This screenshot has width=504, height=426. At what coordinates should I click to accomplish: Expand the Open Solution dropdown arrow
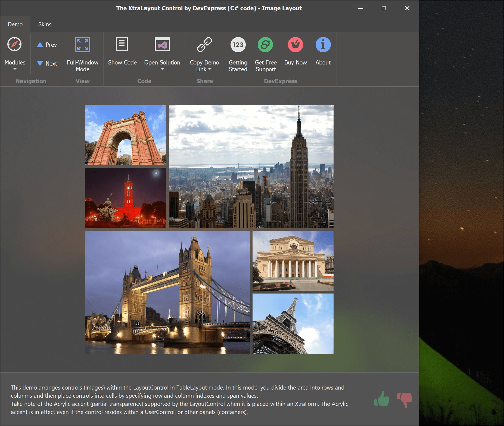162,69
